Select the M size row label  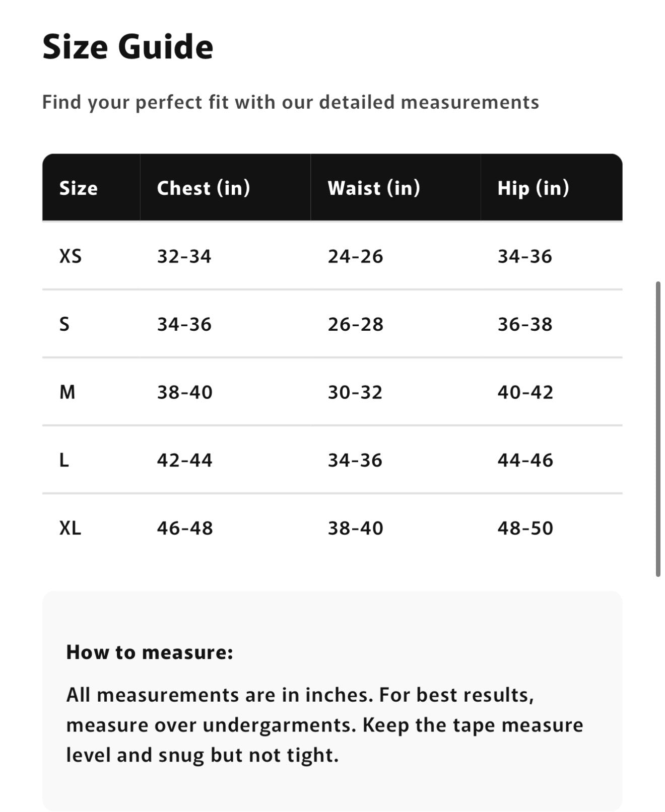point(67,392)
